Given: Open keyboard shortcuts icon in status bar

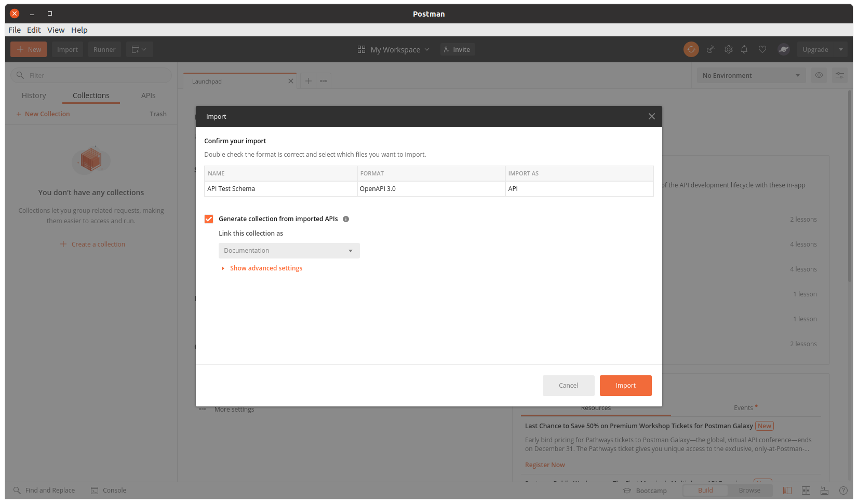Looking at the screenshot, I should click(x=824, y=491).
